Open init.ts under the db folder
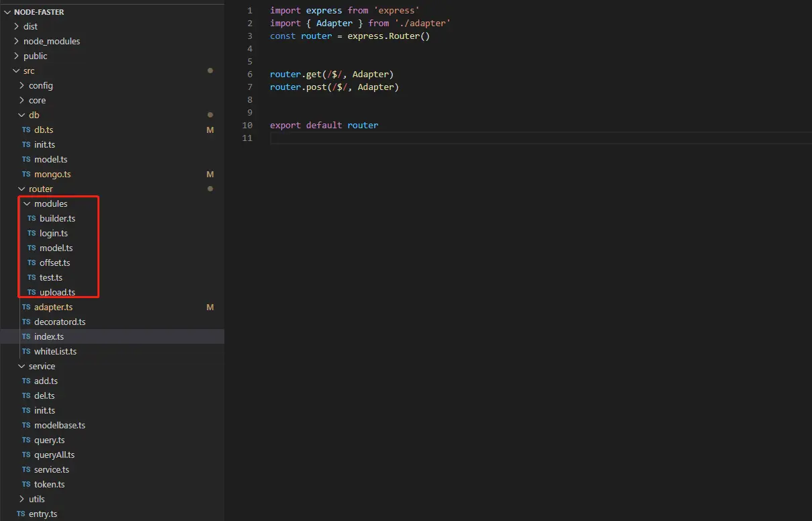 [x=44, y=144]
